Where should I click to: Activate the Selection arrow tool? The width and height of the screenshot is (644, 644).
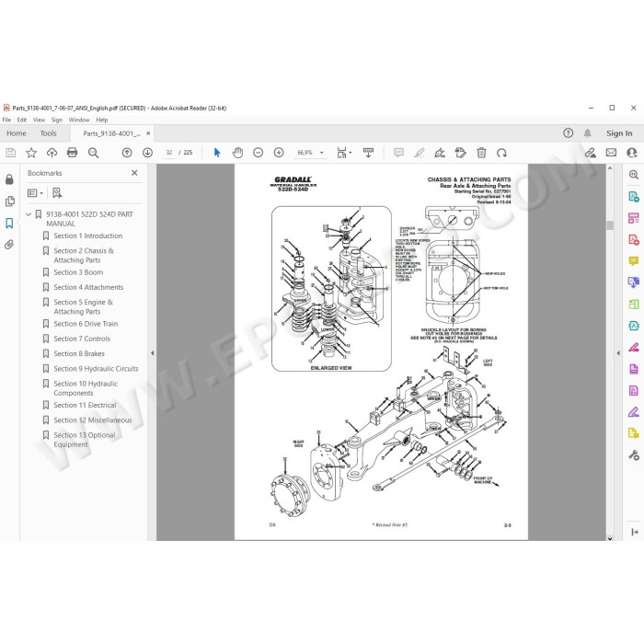click(217, 153)
